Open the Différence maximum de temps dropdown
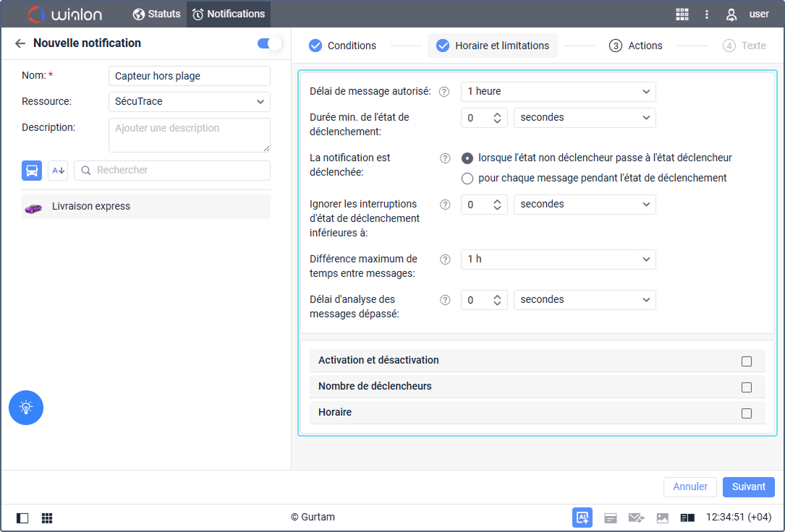Image resolution: width=785 pixels, height=532 pixels. [558, 259]
